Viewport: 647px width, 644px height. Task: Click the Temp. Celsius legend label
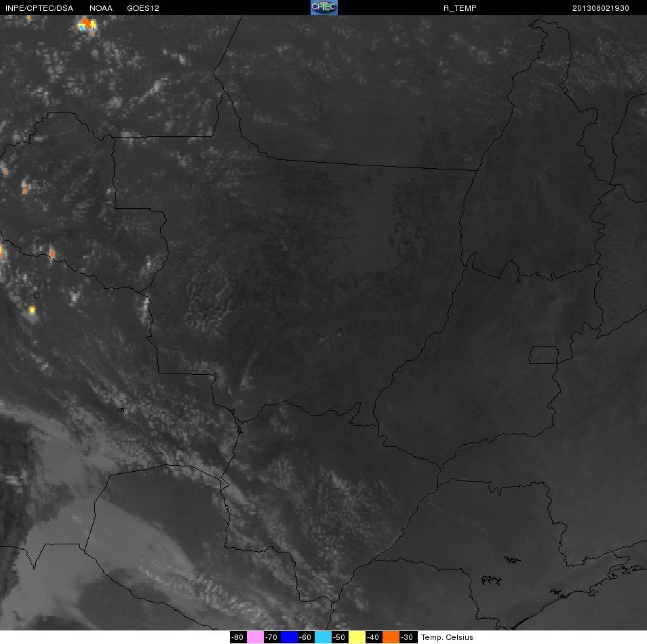click(447, 637)
